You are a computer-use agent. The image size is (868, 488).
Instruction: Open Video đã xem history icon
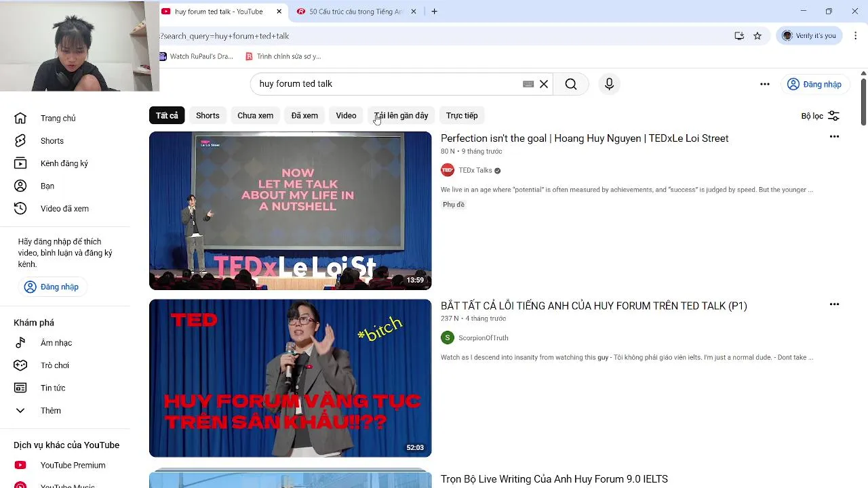click(x=20, y=209)
